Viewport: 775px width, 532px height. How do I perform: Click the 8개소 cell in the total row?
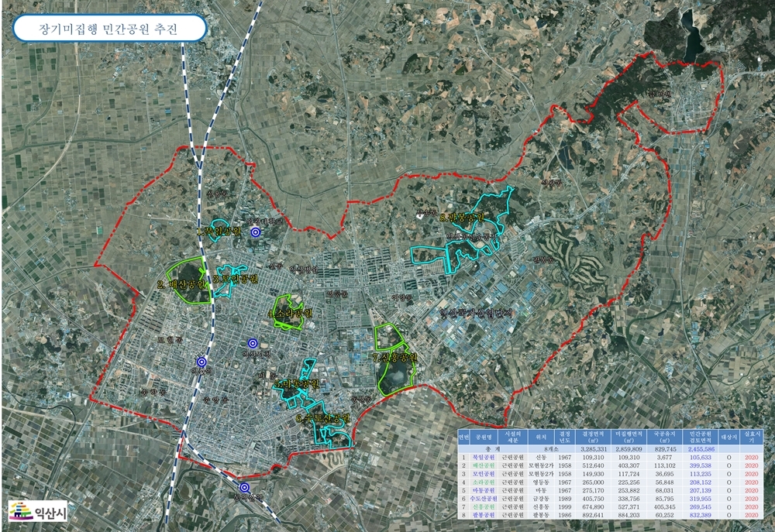pyautogui.click(x=550, y=449)
